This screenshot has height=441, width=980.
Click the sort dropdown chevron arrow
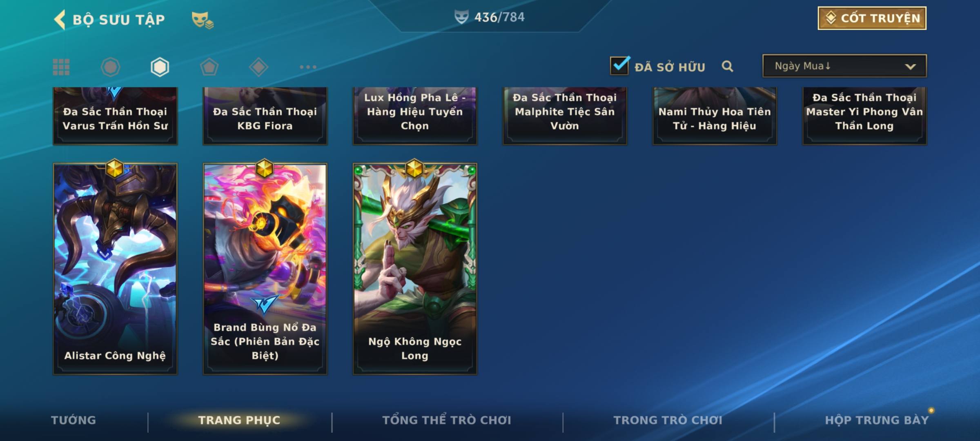(x=910, y=67)
